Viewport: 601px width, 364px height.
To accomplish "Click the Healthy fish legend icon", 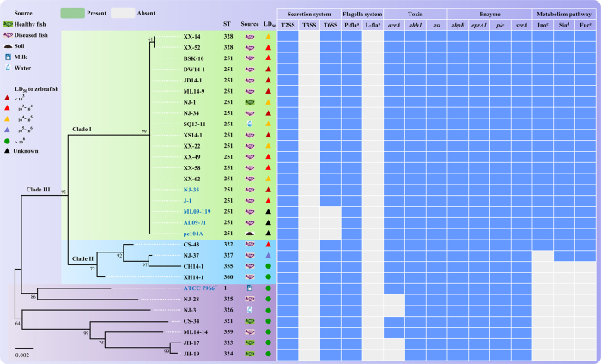I will pyautogui.click(x=8, y=24).
